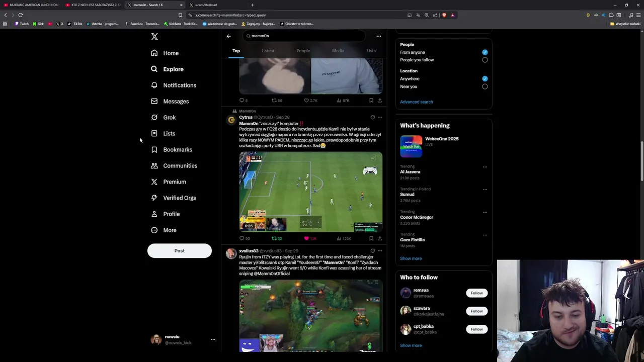
Task: Repost the top post with 66
Action: click(x=274, y=101)
